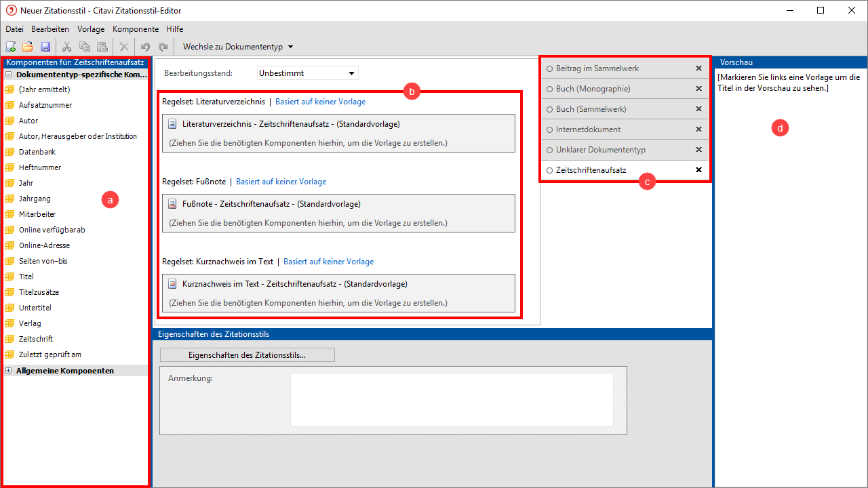Click the save disk toolbar icon

coord(45,47)
